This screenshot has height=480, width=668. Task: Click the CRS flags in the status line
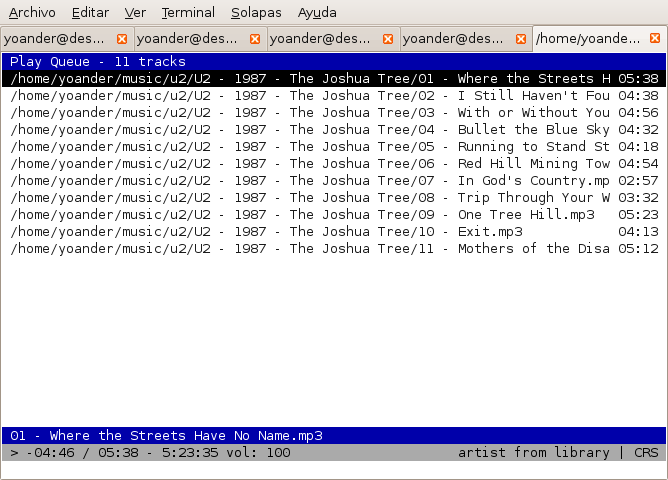(x=646, y=452)
